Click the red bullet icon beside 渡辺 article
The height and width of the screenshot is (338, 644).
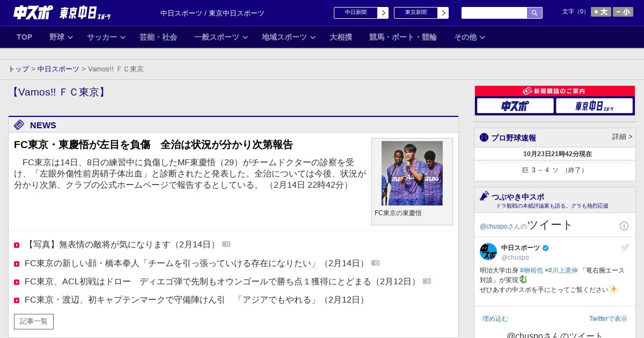pyautogui.click(x=17, y=300)
